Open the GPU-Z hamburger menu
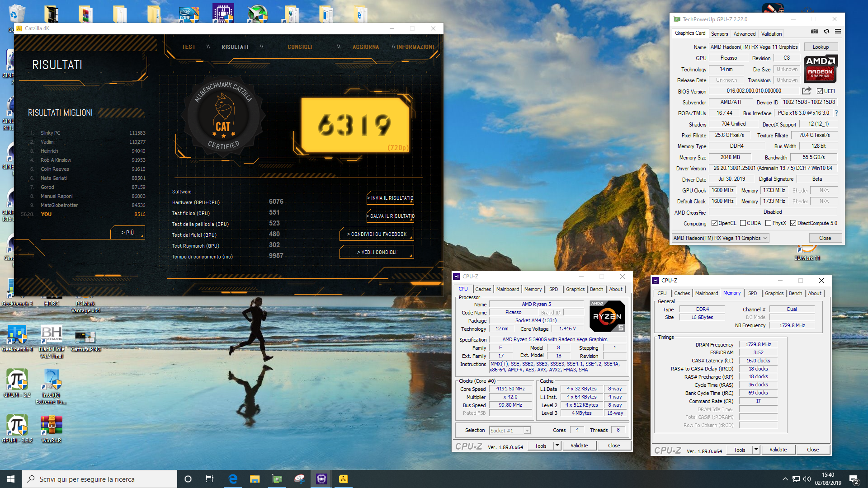 (x=838, y=32)
